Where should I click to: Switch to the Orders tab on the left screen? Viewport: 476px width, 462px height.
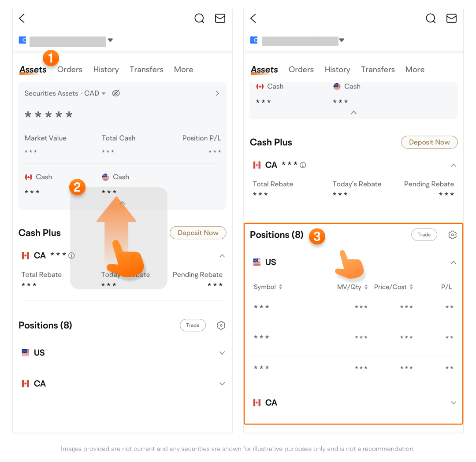click(x=70, y=70)
